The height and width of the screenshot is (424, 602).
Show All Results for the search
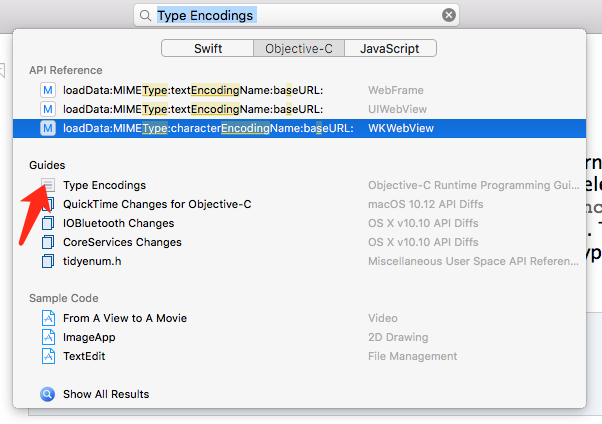tap(105, 394)
